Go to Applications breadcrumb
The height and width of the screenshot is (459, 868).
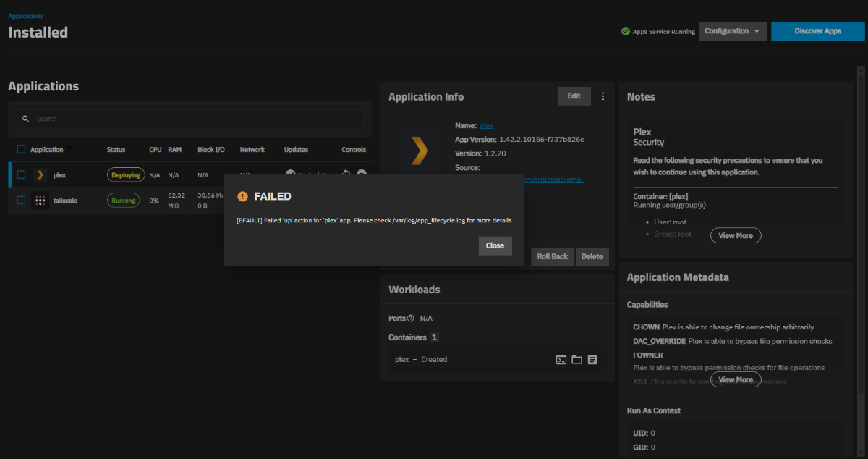pos(25,15)
